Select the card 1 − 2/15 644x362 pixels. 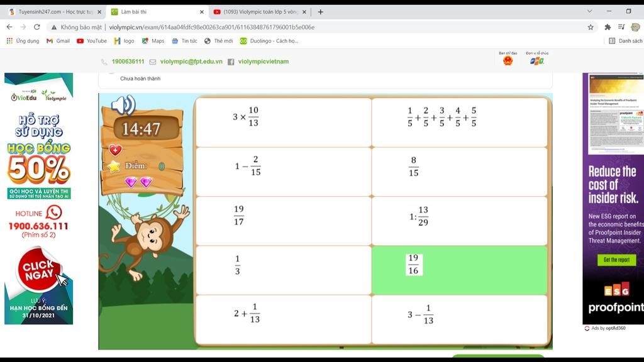tap(284, 172)
